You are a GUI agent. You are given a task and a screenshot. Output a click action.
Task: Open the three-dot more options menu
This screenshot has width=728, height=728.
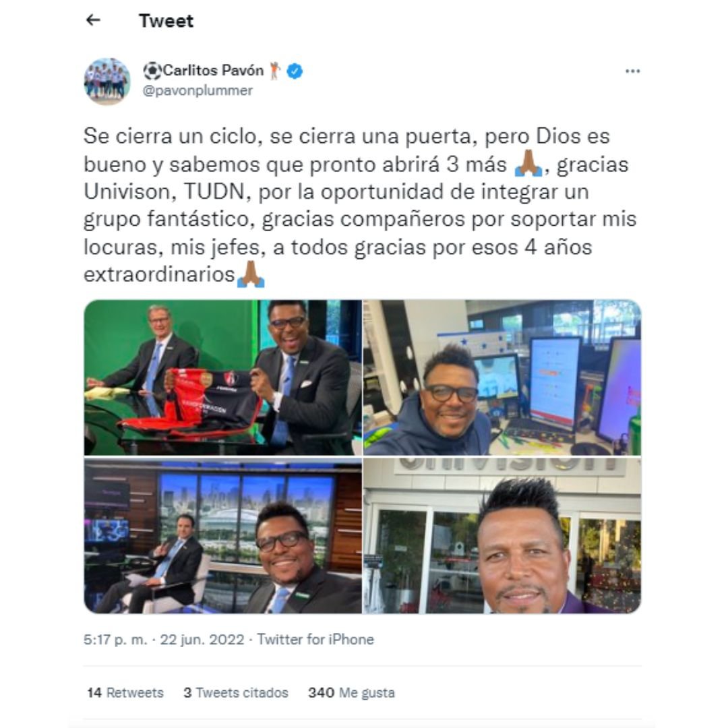pyautogui.click(x=632, y=71)
